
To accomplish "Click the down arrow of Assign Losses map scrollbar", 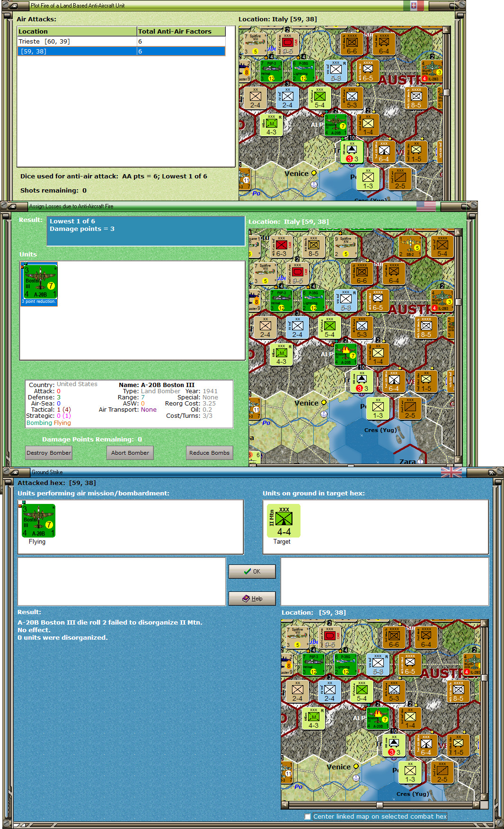I will click(x=457, y=459).
